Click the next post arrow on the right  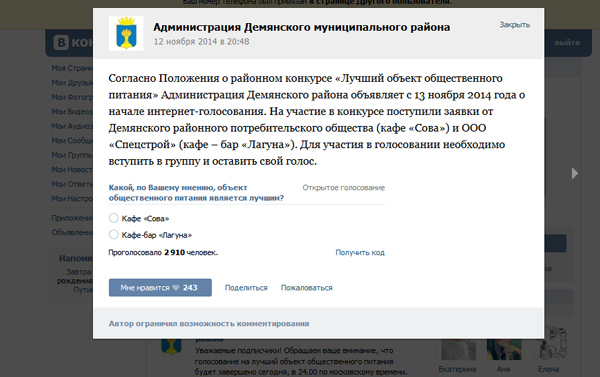[x=574, y=173]
